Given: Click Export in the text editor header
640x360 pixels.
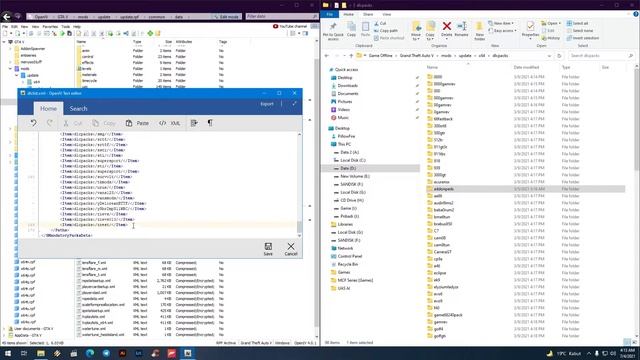Looking at the screenshot, I should tap(267, 104).
